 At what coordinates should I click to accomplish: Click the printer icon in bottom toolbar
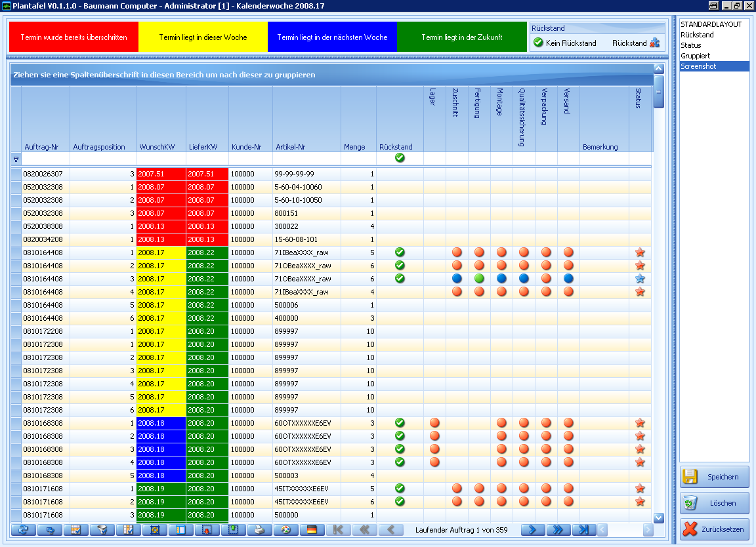pyautogui.click(x=260, y=530)
